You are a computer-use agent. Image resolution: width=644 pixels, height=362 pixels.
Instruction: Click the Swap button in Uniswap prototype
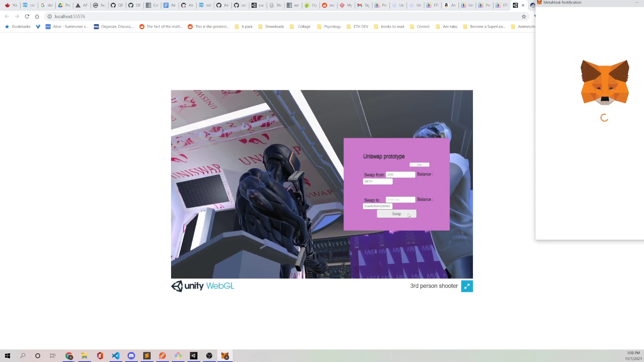coord(396,214)
